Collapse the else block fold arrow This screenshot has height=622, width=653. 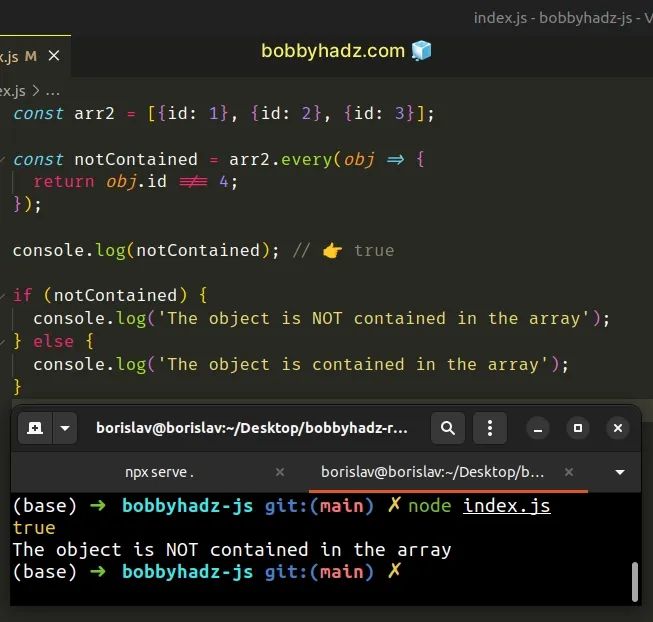[x=2, y=341]
